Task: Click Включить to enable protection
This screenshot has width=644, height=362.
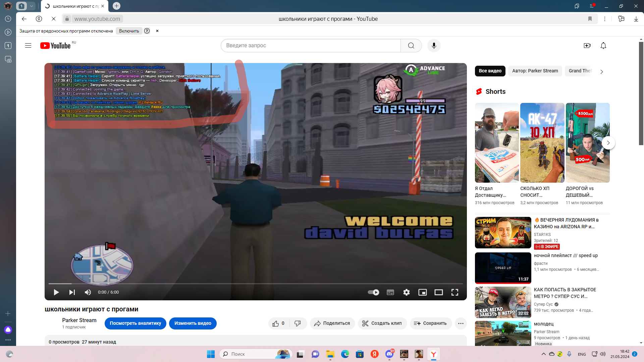Action: click(x=129, y=31)
